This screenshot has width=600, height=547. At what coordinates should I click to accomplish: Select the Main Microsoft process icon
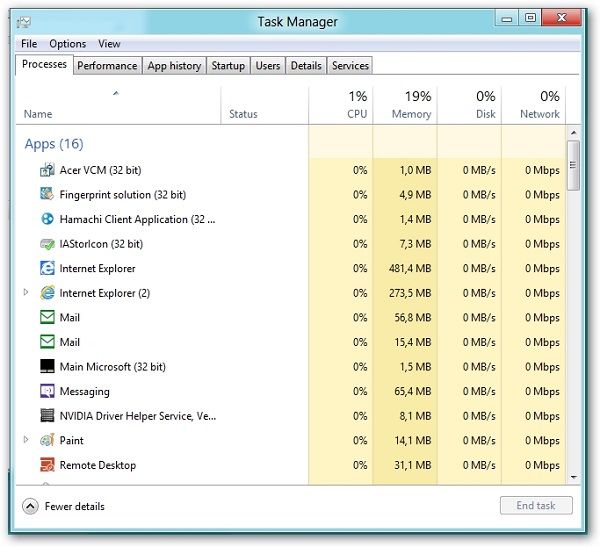(x=47, y=367)
